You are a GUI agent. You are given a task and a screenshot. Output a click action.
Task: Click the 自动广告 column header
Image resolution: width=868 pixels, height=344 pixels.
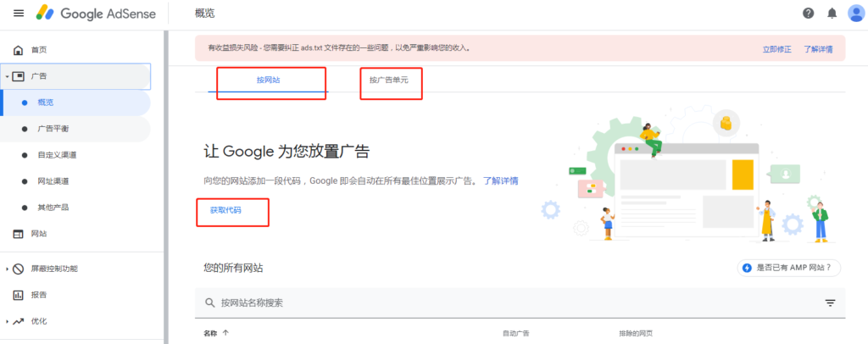515,334
